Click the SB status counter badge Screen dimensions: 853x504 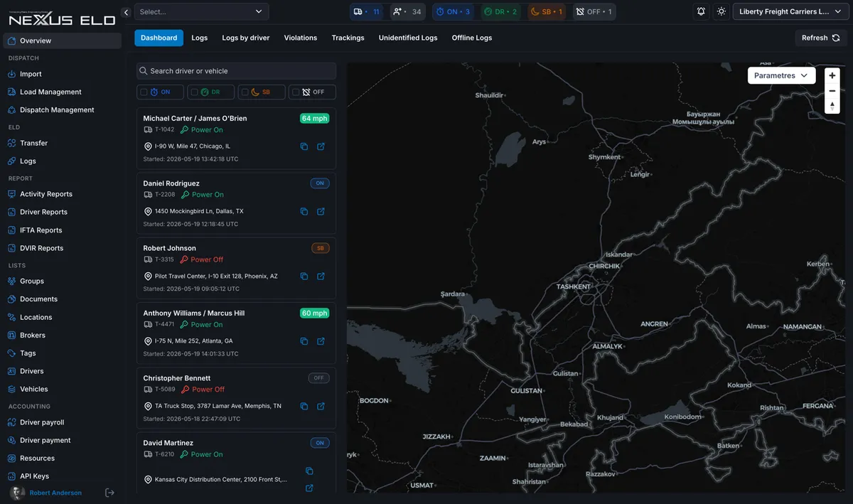pos(547,12)
